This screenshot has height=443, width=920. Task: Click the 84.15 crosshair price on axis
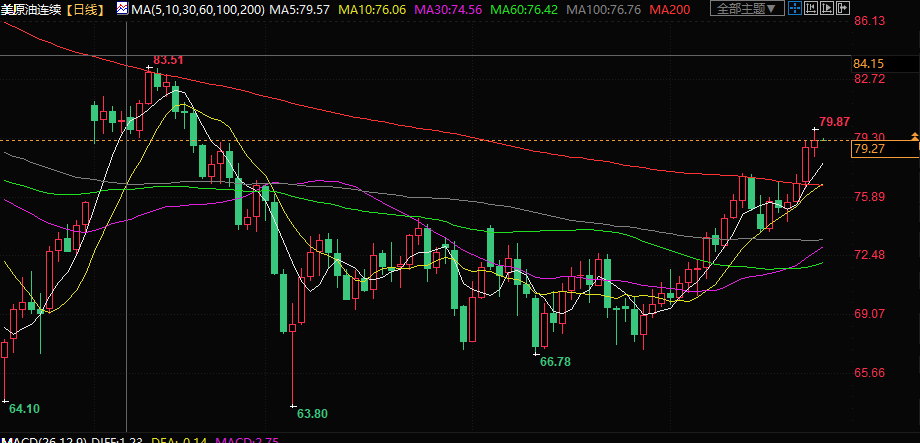[x=869, y=63]
